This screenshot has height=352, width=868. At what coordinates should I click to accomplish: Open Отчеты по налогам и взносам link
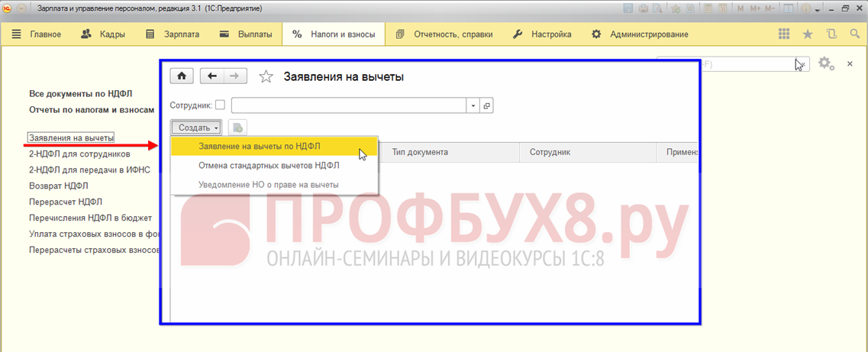tap(92, 110)
